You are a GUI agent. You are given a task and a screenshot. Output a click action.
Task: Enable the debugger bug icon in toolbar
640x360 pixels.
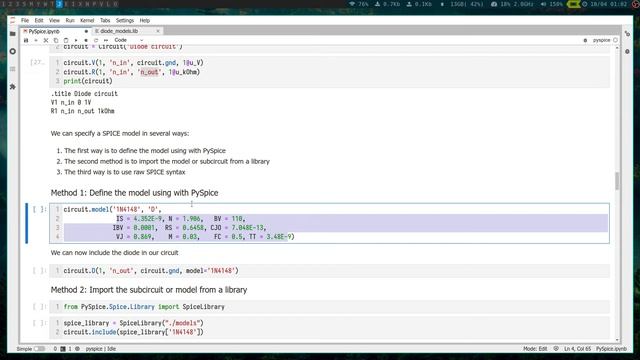[x=585, y=40]
